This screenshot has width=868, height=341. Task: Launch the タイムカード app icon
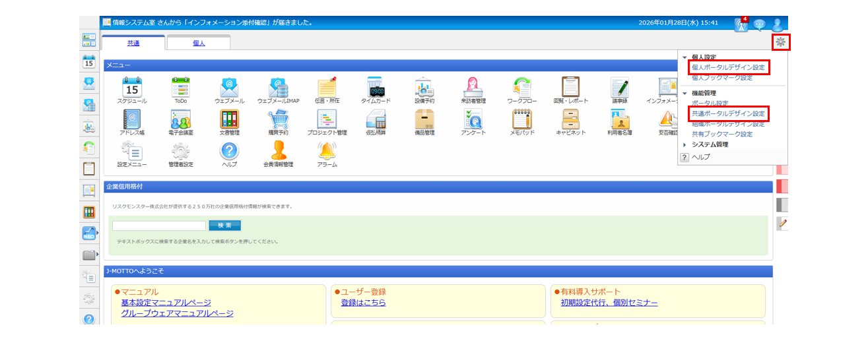coord(376,87)
